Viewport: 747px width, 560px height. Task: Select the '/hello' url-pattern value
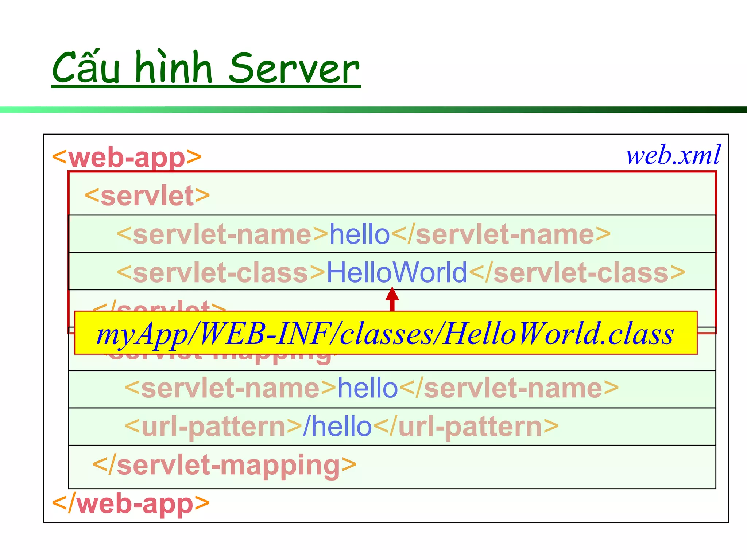[337, 426]
